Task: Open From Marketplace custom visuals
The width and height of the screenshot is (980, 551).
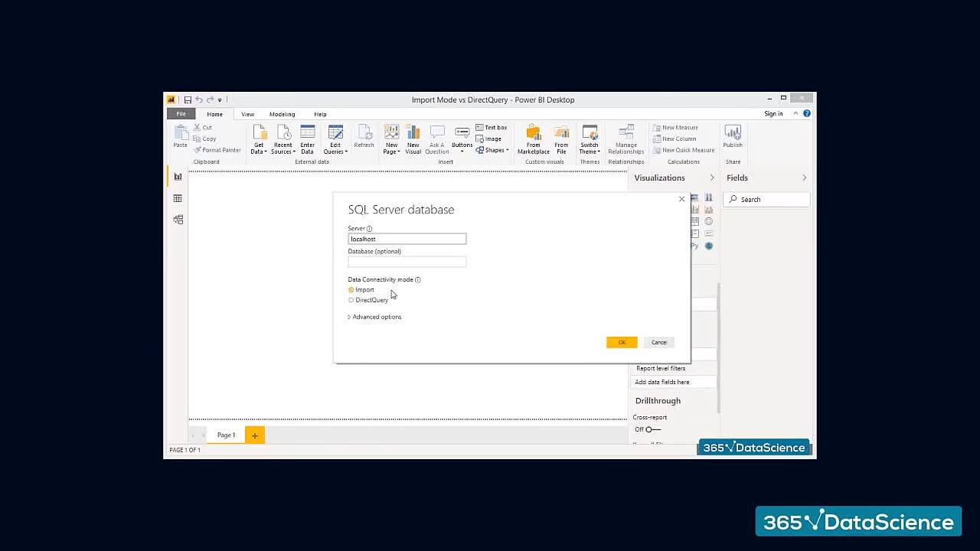Action: 534,139
